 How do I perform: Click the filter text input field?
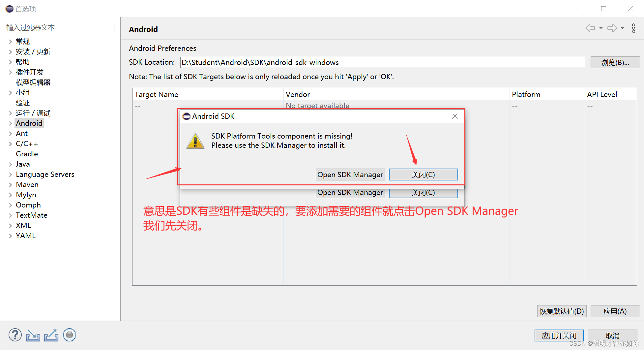tap(60, 27)
